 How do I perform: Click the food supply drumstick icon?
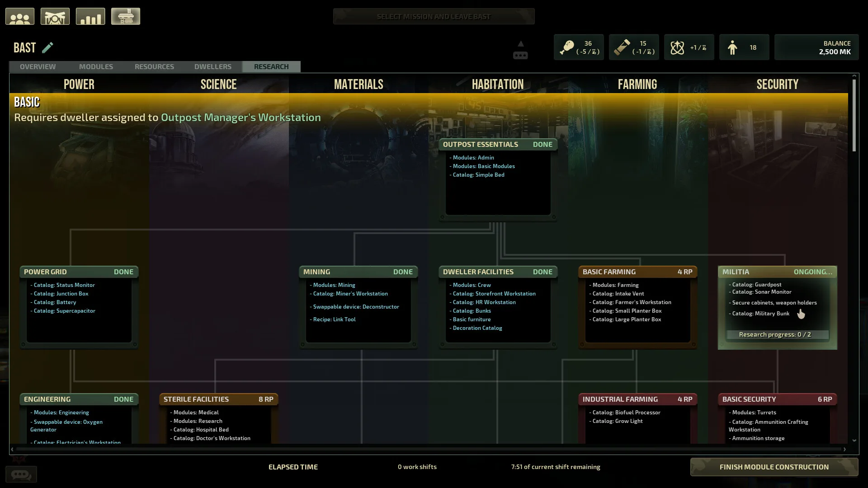click(x=566, y=47)
